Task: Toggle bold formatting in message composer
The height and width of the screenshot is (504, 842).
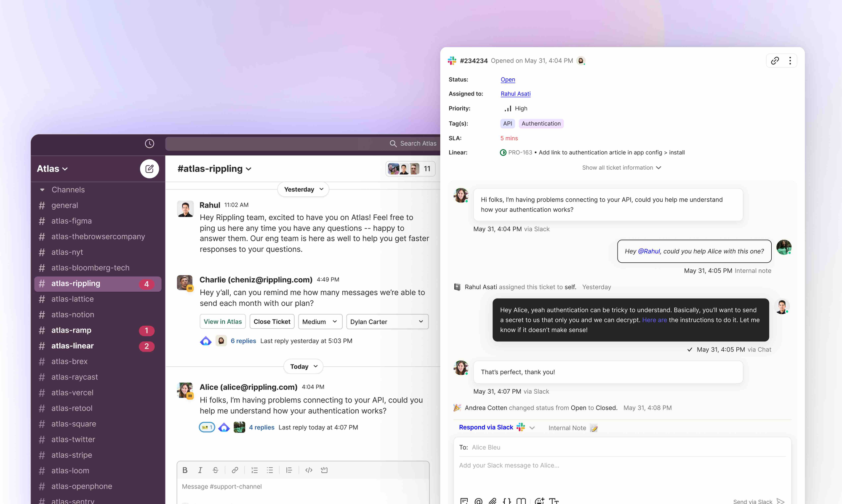Action: point(185,470)
